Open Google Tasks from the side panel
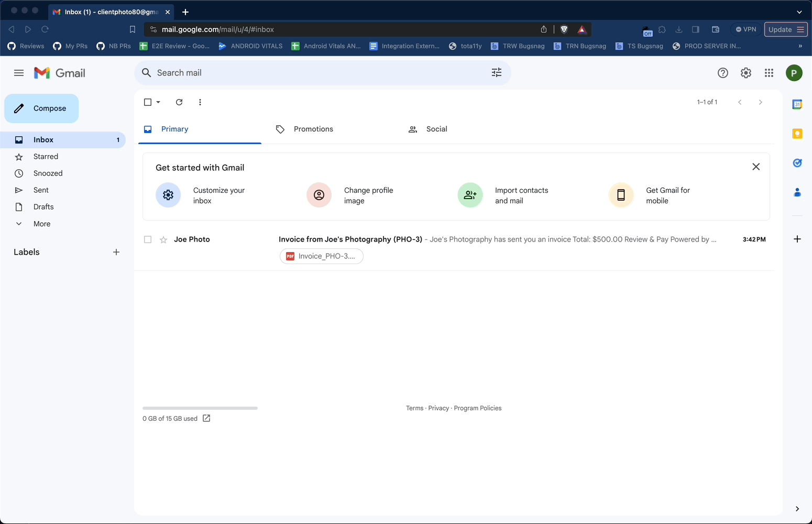The image size is (812, 524). (797, 163)
